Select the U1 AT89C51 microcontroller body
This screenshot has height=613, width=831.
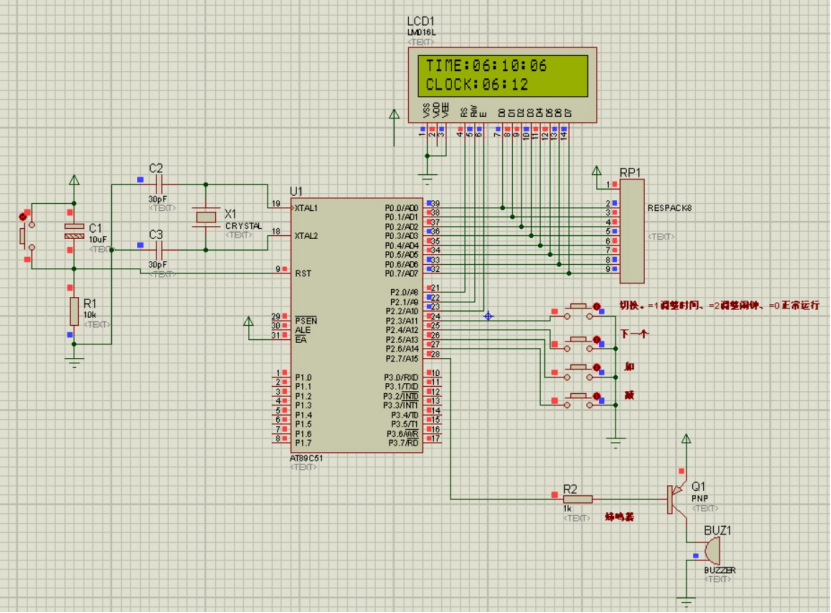click(356, 325)
